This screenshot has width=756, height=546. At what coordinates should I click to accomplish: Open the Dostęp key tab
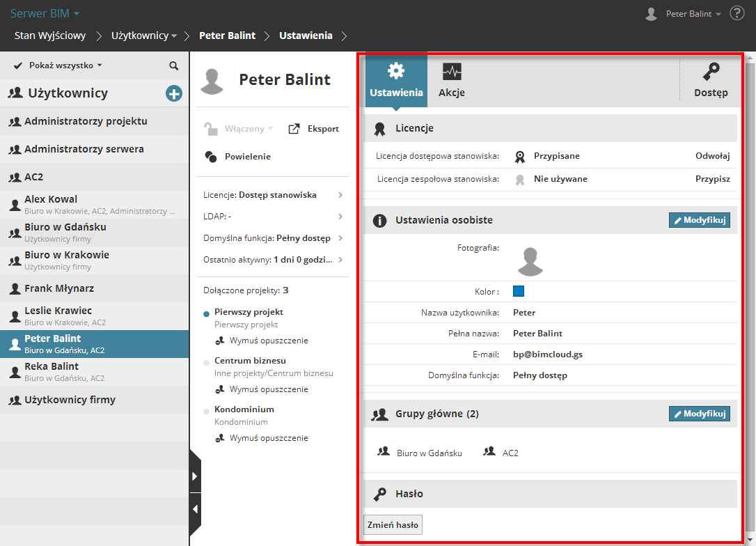711,80
